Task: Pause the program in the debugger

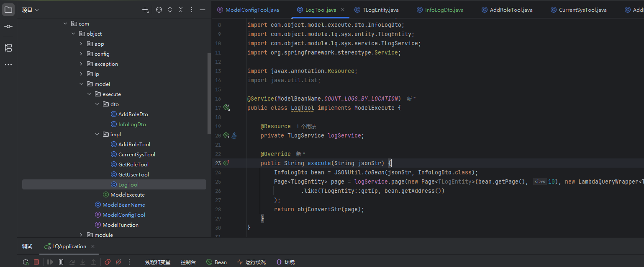Action: tap(61, 262)
